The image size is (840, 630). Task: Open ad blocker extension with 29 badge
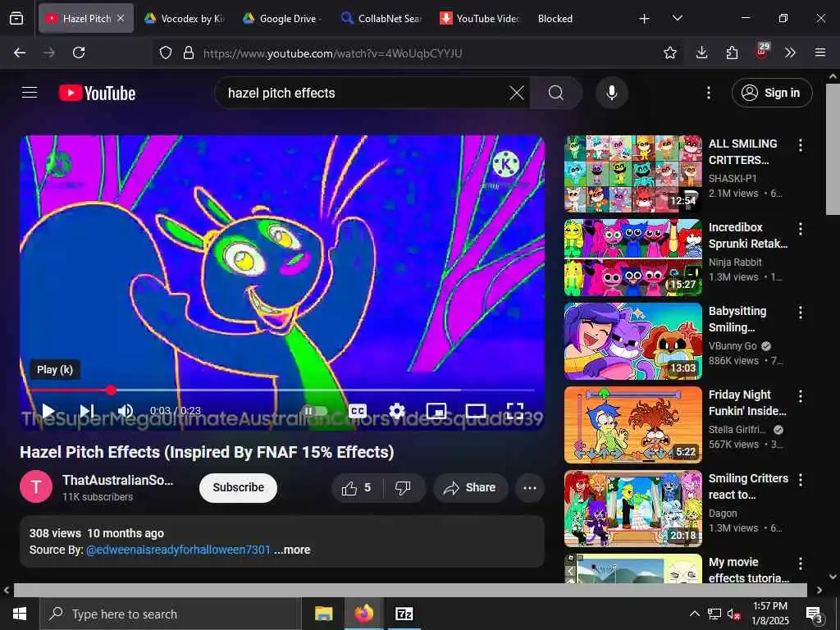coord(762,52)
